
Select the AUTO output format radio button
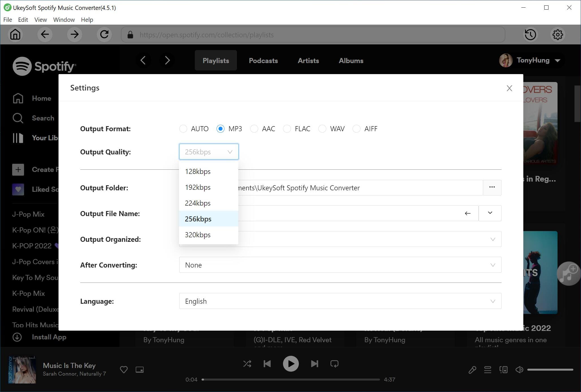click(x=183, y=129)
